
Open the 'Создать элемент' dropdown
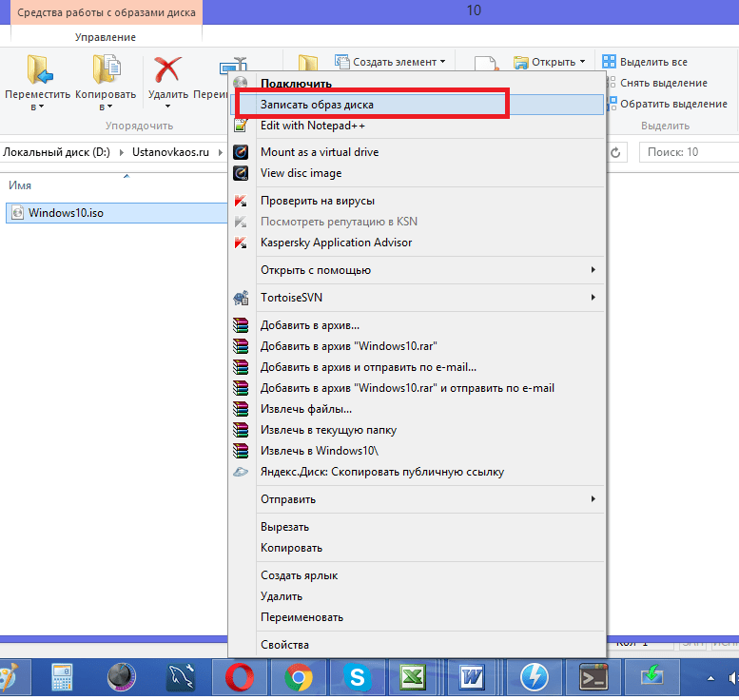tap(390, 62)
